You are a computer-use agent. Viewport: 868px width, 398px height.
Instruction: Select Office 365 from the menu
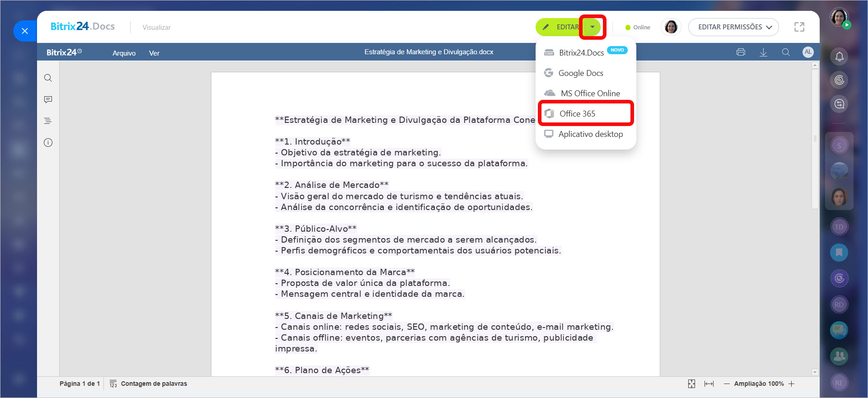tap(586, 113)
